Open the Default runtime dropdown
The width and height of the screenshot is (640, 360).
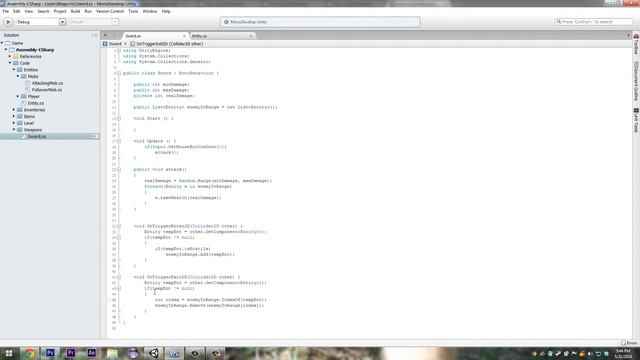pyautogui.click(x=93, y=22)
